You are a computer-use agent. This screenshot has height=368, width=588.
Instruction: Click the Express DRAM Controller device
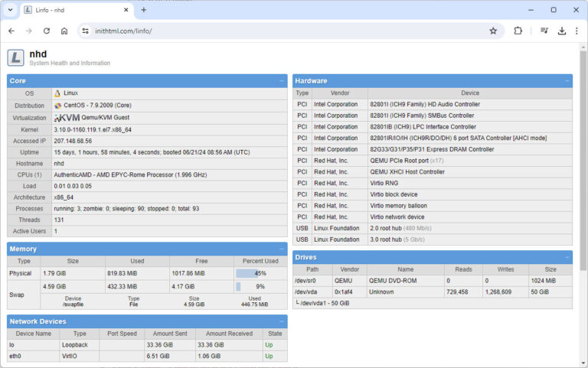[x=432, y=149]
